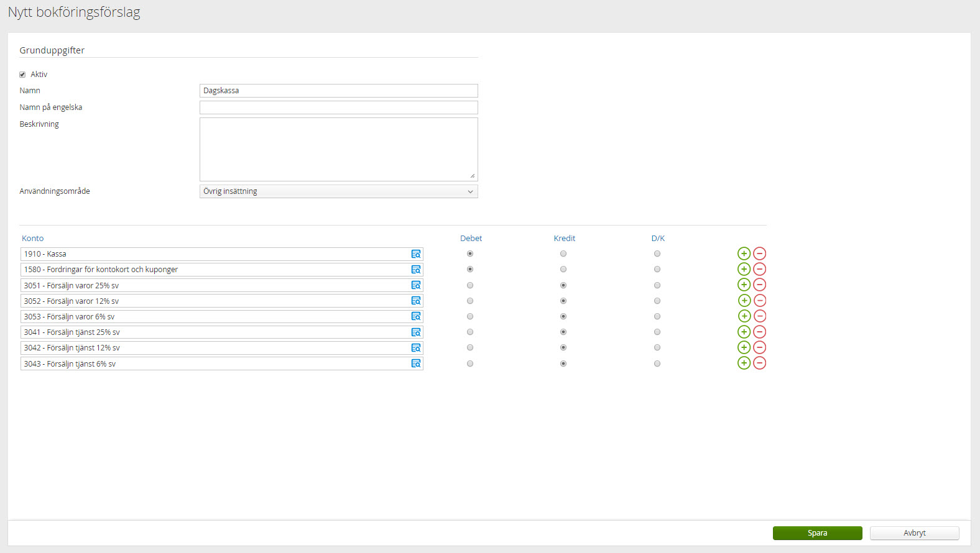
Task: Remove the 3043 Försäljn tjänst 6% row
Action: click(759, 363)
